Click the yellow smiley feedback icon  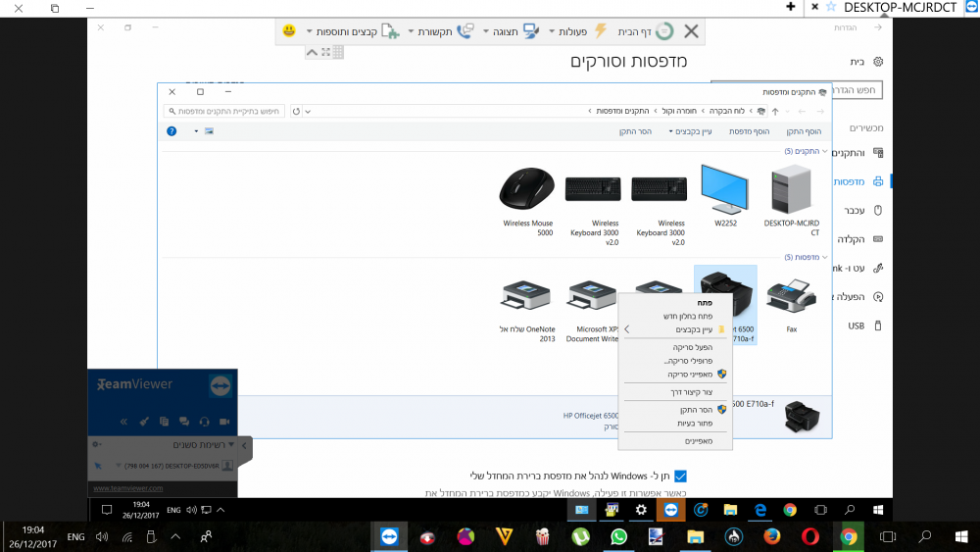(289, 30)
